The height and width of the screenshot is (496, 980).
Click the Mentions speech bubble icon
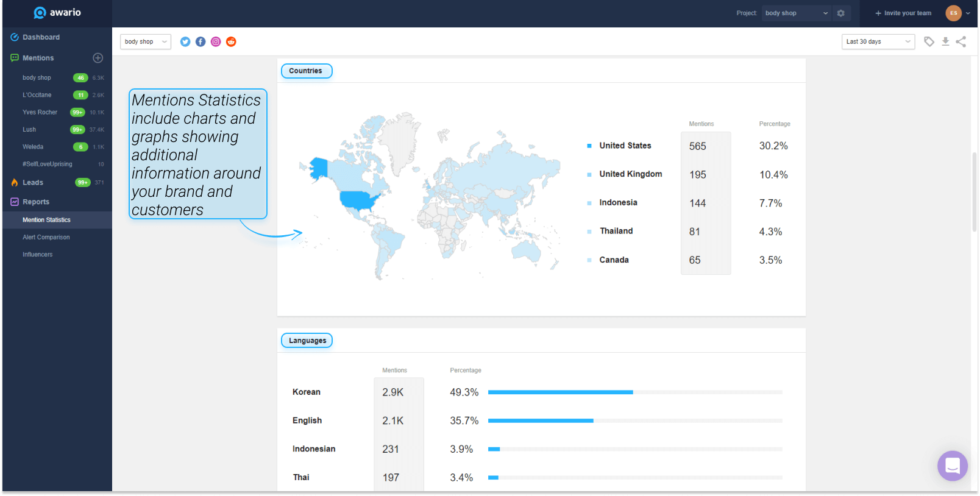click(15, 58)
